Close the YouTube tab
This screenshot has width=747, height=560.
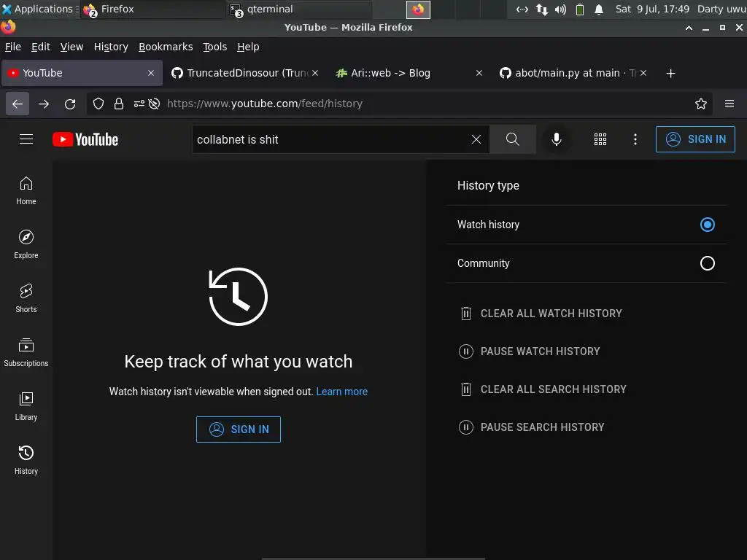click(151, 73)
